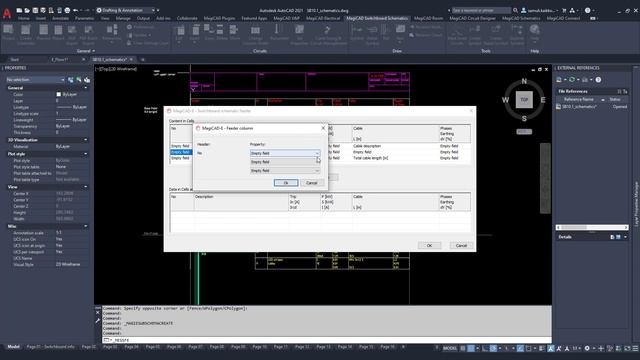
Task: Toggle snap mode in status bar
Action: (x=471, y=348)
